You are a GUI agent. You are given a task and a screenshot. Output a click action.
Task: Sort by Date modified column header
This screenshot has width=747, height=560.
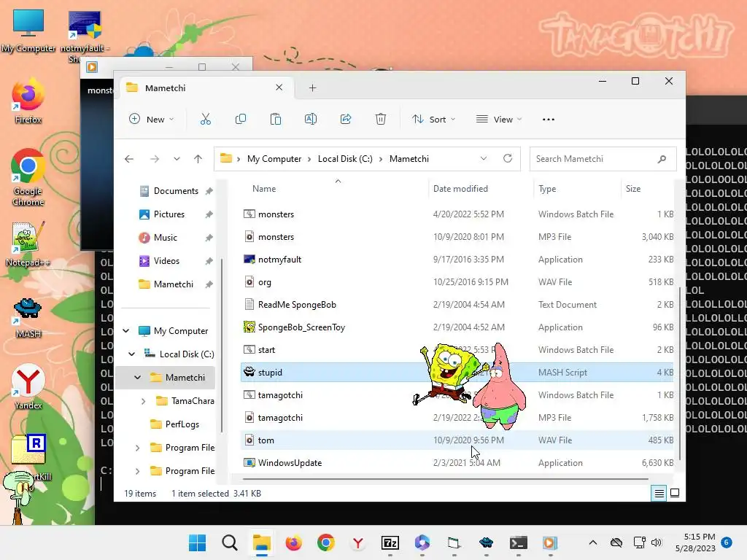461,189
